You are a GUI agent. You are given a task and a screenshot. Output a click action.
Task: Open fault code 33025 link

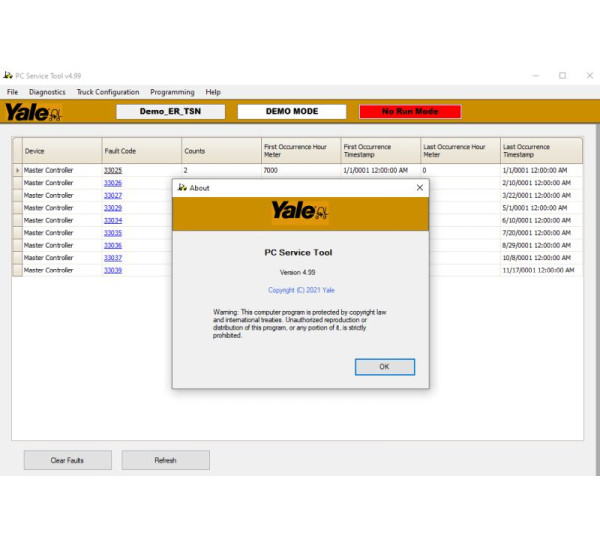(x=113, y=171)
